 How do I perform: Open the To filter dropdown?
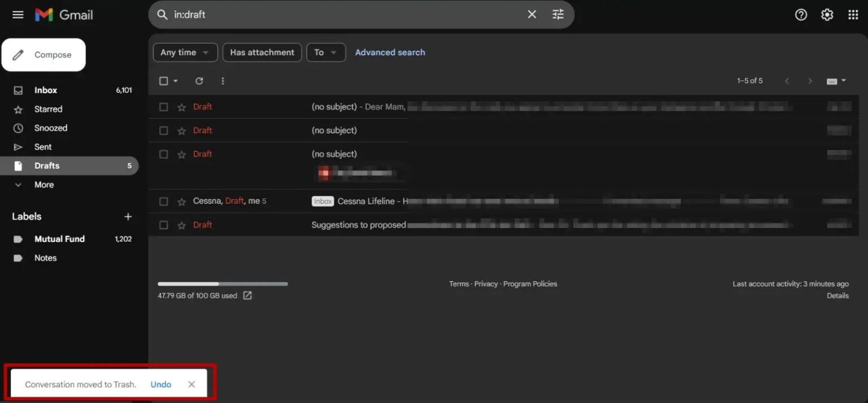[x=325, y=52]
